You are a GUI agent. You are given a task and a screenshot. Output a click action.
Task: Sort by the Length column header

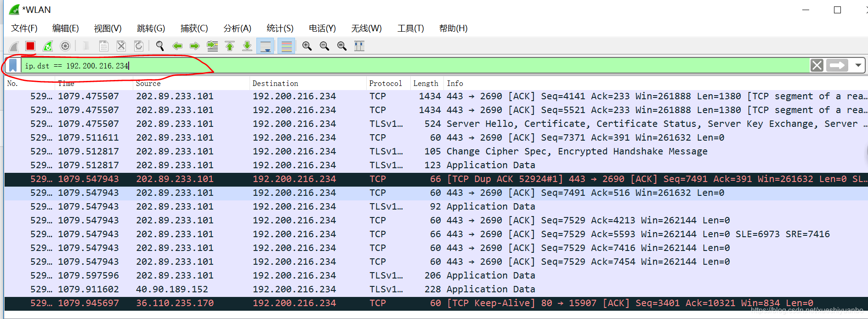pos(427,83)
